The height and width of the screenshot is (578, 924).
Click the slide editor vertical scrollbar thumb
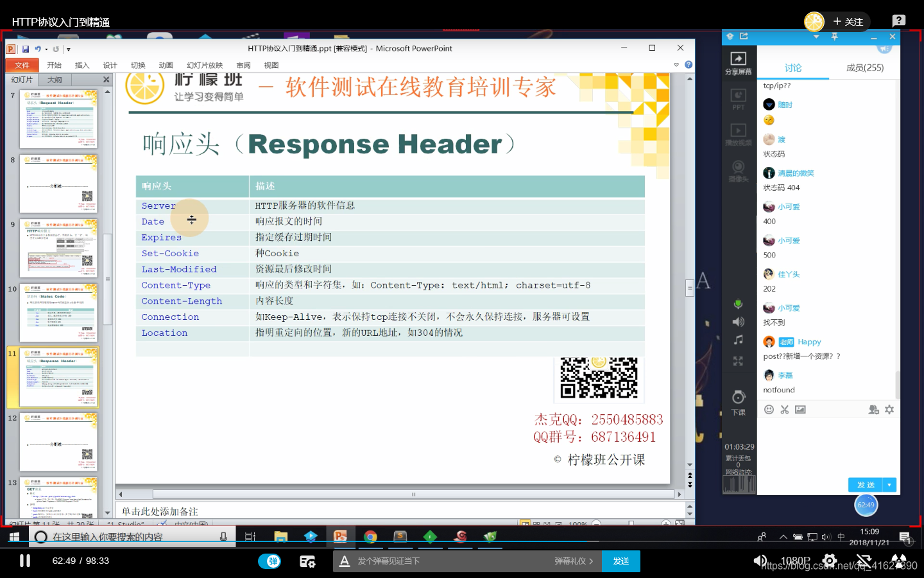coord(690,287)
